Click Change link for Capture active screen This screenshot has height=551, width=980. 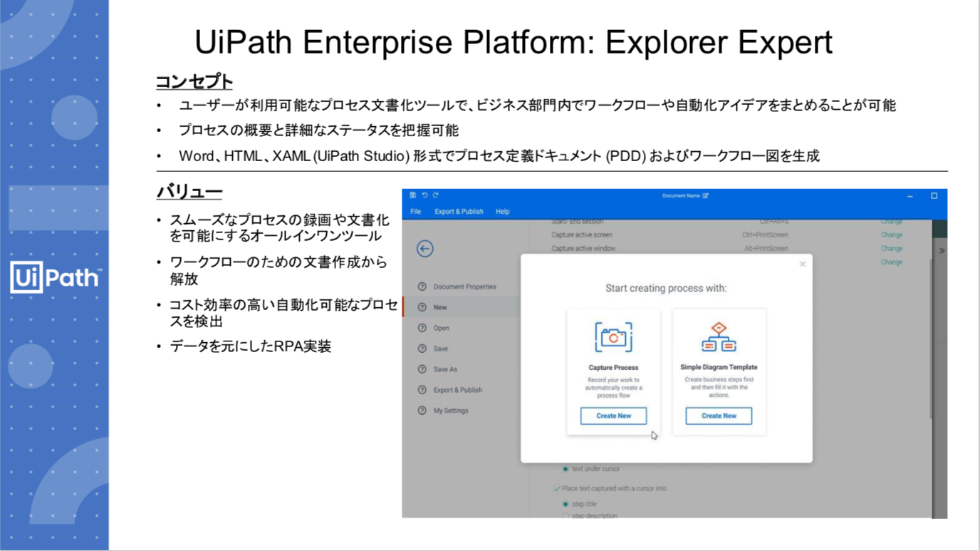(x=892, y=235)
